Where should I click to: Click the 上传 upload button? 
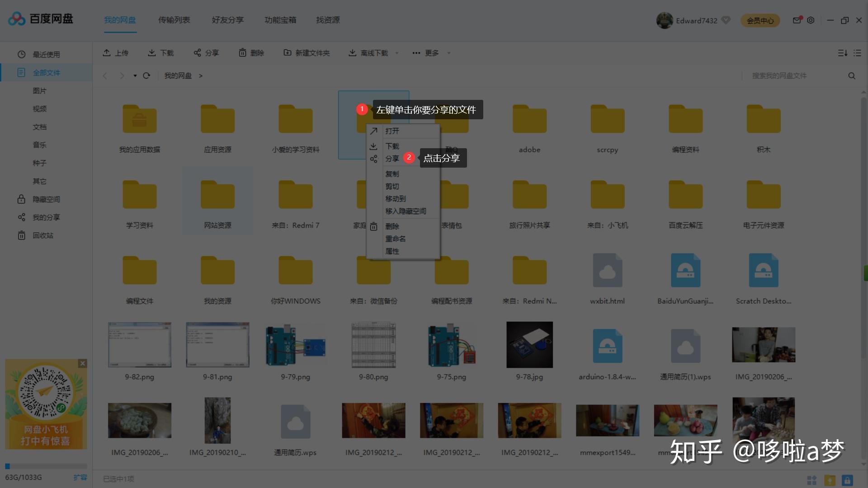(x=116, y=53)
